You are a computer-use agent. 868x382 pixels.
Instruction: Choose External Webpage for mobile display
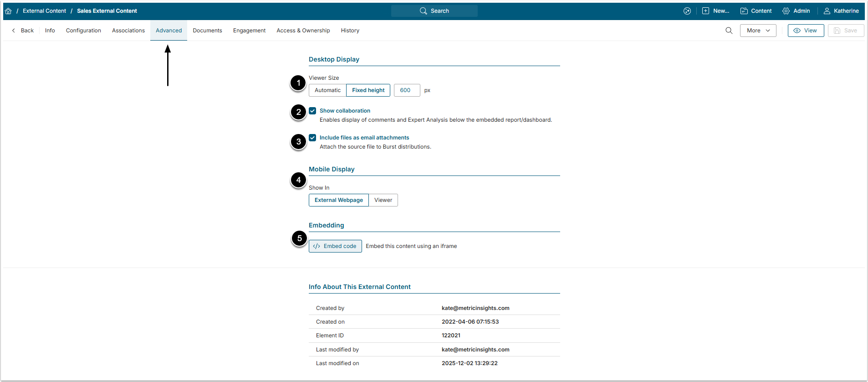[339, 200]
